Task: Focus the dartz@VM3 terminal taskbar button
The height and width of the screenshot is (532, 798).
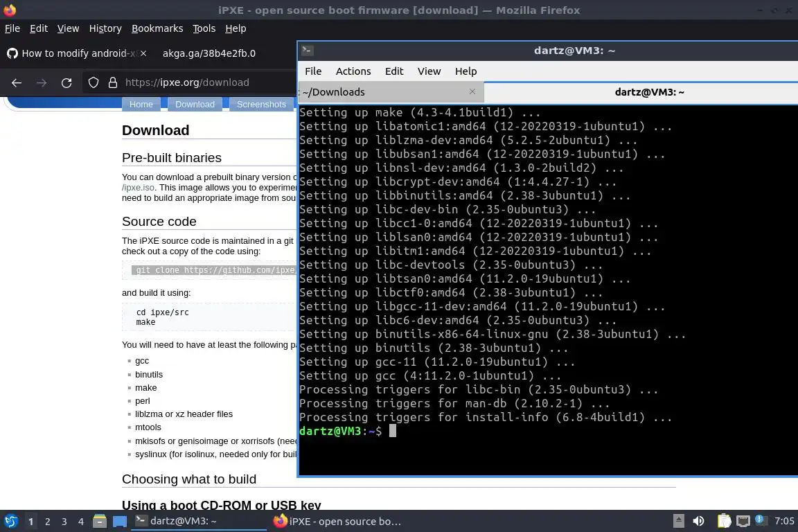Action: pos(199,521)
